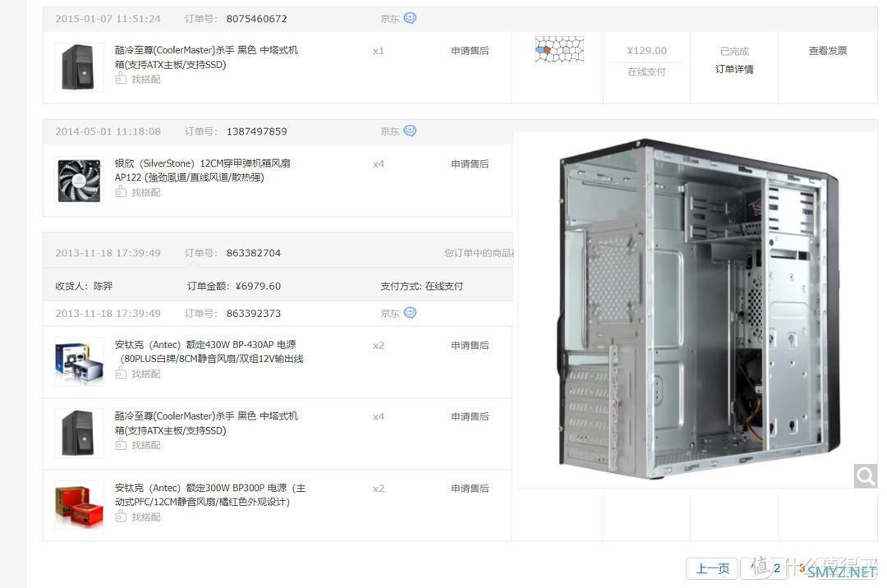
Task: Click quantity x2 for Antec BP-430AP
Action: click(379, 346)
